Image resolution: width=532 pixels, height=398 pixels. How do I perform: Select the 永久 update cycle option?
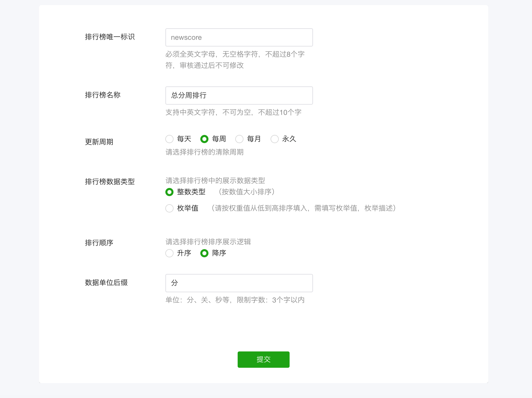(275, 139)
